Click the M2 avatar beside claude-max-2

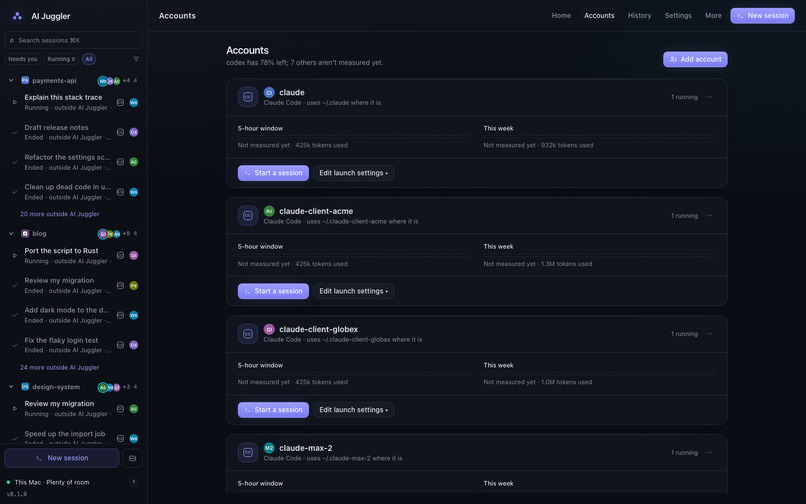tap(269, 448)
